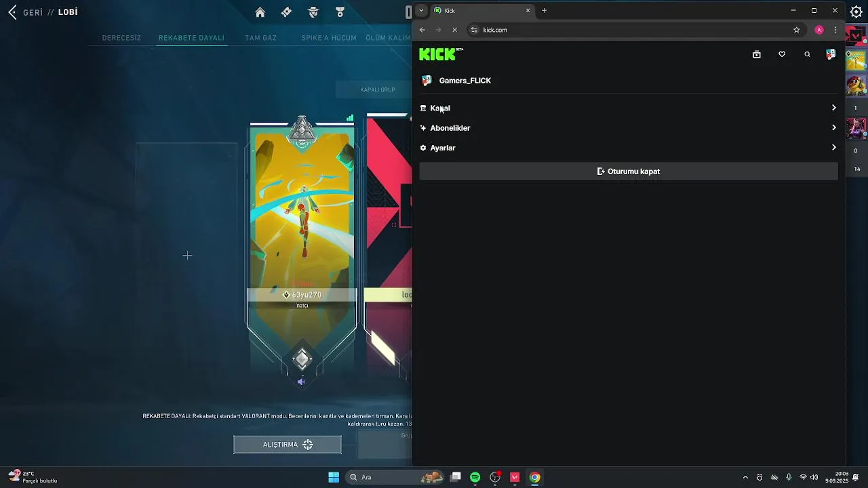Screen dimensions: 868x488
Task: View site information icon in address bar
Action: 474,30
